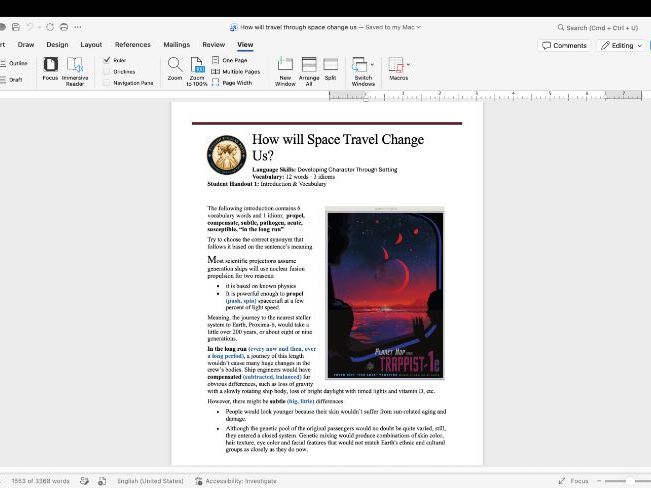The image size is (651, 488).
Task: Click the Accessibility investigate status icon
Action: 199,481
